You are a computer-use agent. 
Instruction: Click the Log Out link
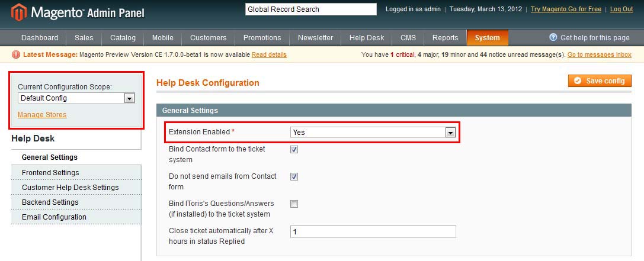pos(621,9)
